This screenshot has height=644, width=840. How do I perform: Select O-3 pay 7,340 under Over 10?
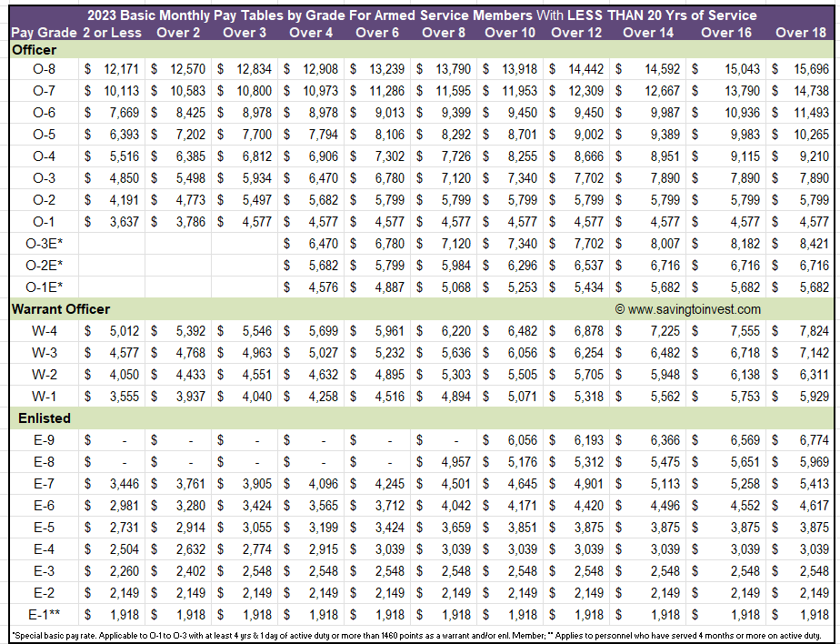523,178
